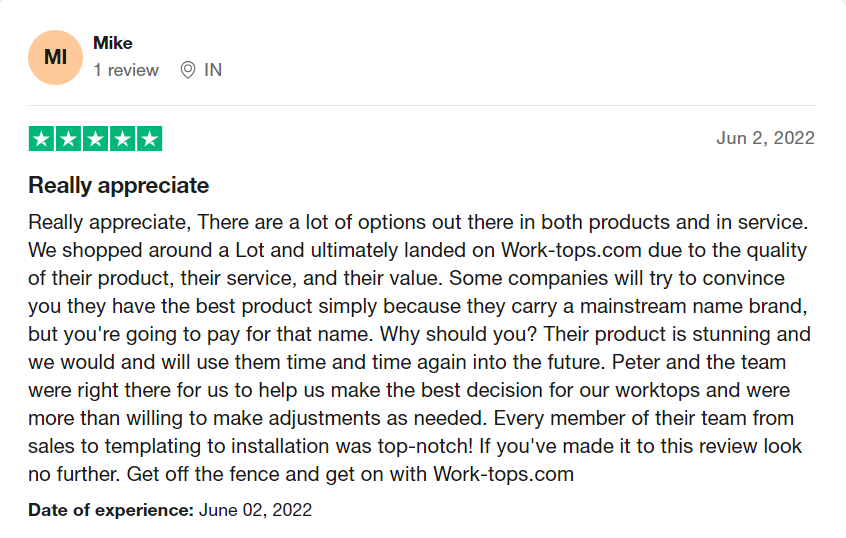The height and width of the screenshot is (538, 846).
Task: Click the 'June 02, 2022' experience date
Action: (x=255, y=510)
